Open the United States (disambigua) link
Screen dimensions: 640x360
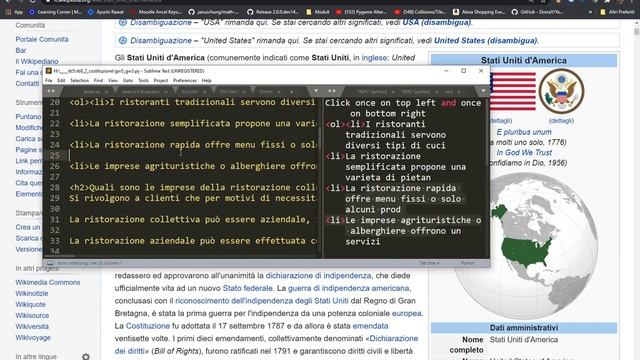click(x=485, y=40)
